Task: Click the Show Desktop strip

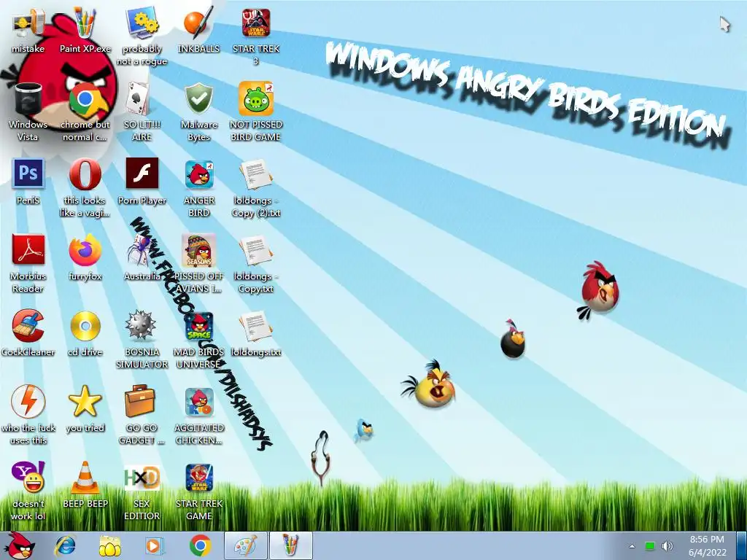Action: click(x=742, y=545)
